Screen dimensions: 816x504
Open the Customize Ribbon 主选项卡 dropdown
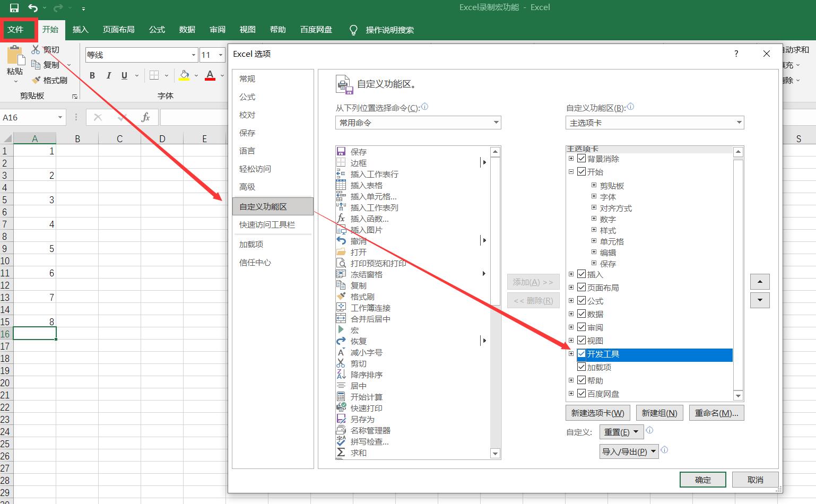[x=655, y=123]
